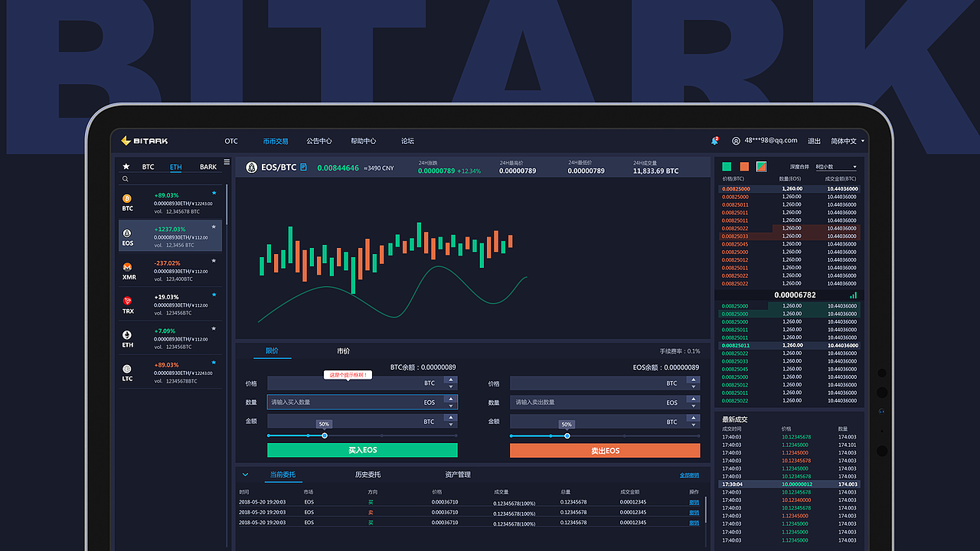Open the OTC menu item
Viewport: 980px width, 551px height.
pos(231,141)
